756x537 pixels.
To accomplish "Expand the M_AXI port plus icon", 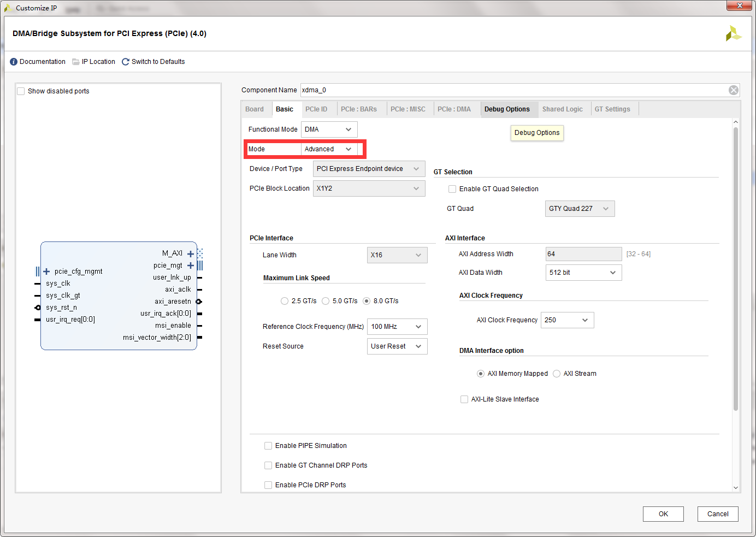I will [191, 253].
